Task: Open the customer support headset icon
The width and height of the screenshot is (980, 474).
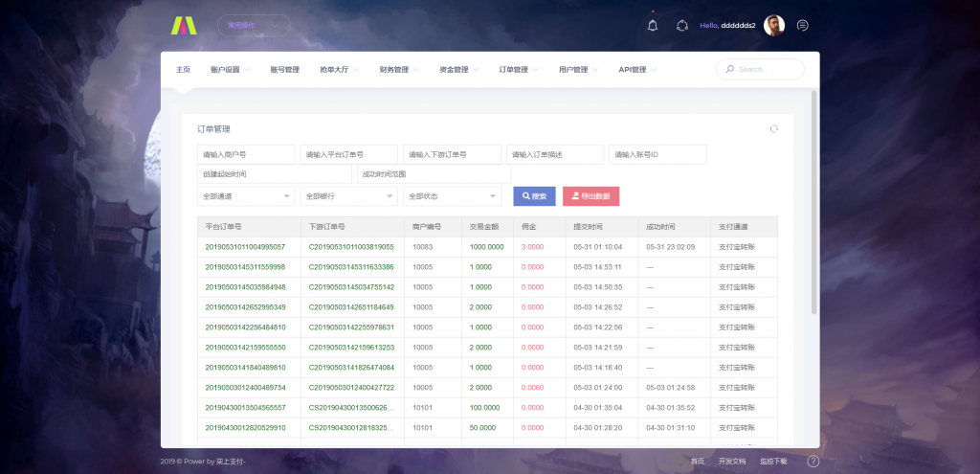Action: (x=681, y=26)
